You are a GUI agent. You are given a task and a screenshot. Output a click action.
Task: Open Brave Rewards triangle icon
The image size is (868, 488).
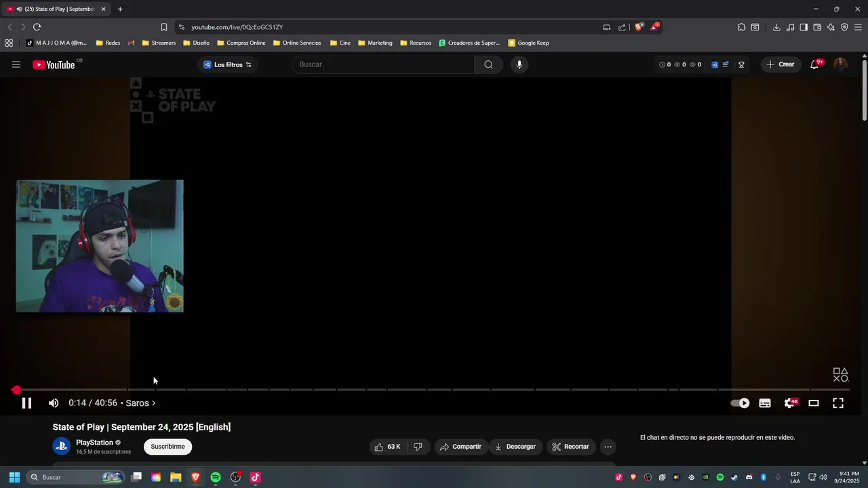click(654, 27)
